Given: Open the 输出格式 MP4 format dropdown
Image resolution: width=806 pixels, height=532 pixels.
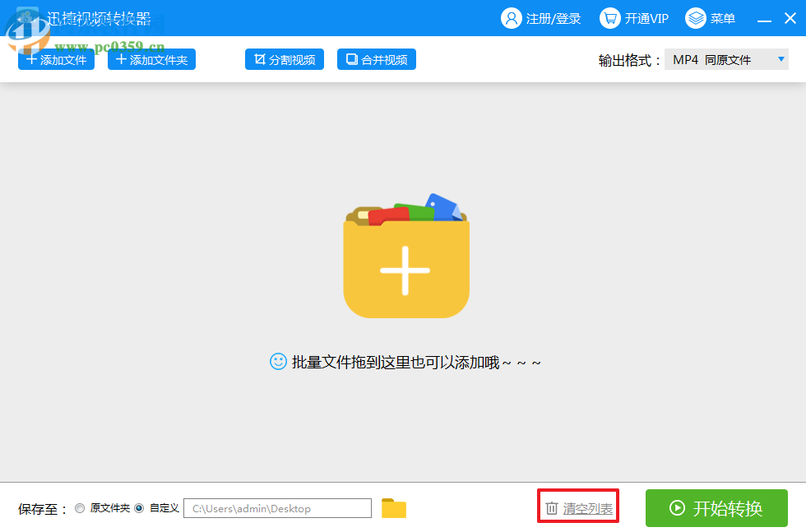Looking at the screenshot, I should [x=727, y=58].
